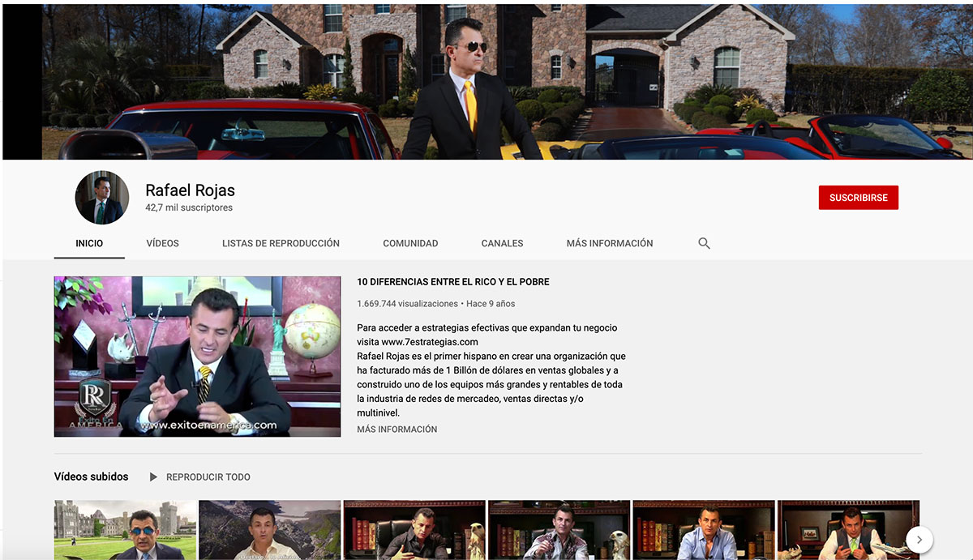Open the Rafael Rojas channel avatar

click(x=102, y=197)
